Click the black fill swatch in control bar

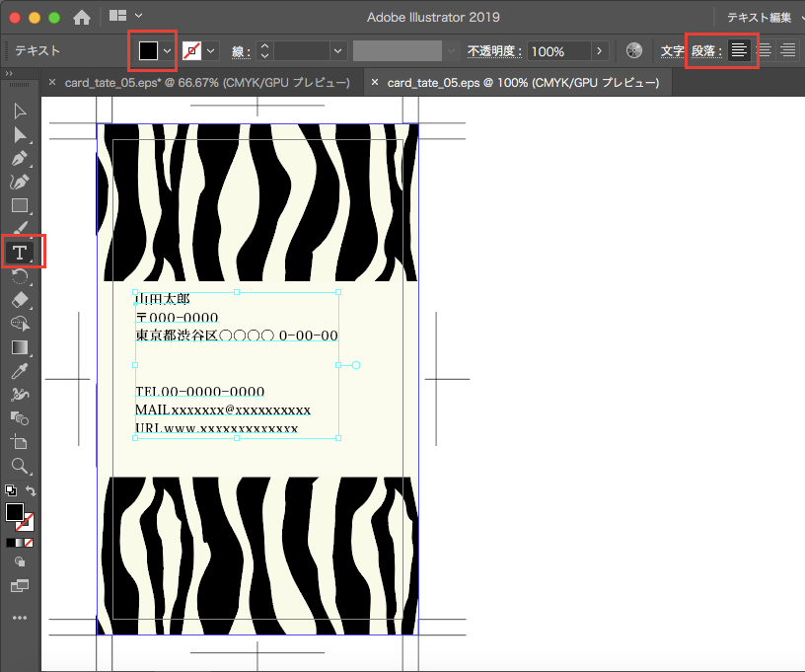tap(148, 51)
